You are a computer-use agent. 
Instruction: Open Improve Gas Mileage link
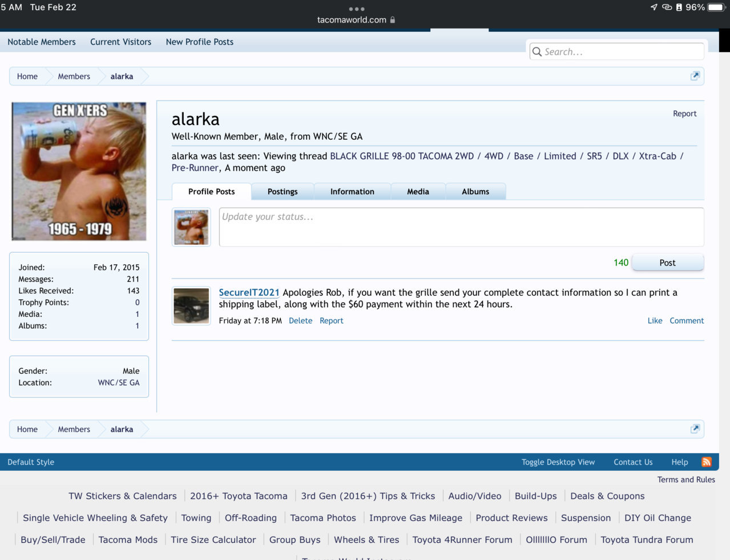coord(416,518)
